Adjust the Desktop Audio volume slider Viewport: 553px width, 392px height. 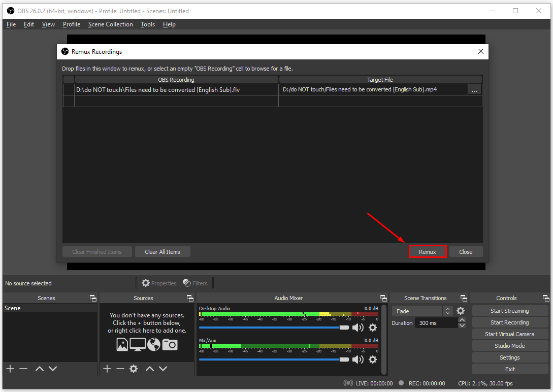(x=274, y=328)
